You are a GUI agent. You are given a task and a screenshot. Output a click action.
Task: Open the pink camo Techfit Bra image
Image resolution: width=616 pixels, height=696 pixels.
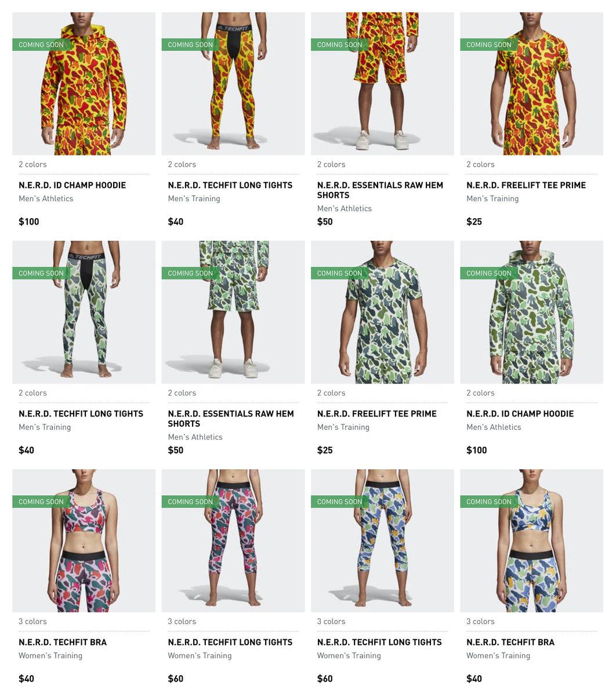coord(84,541)
